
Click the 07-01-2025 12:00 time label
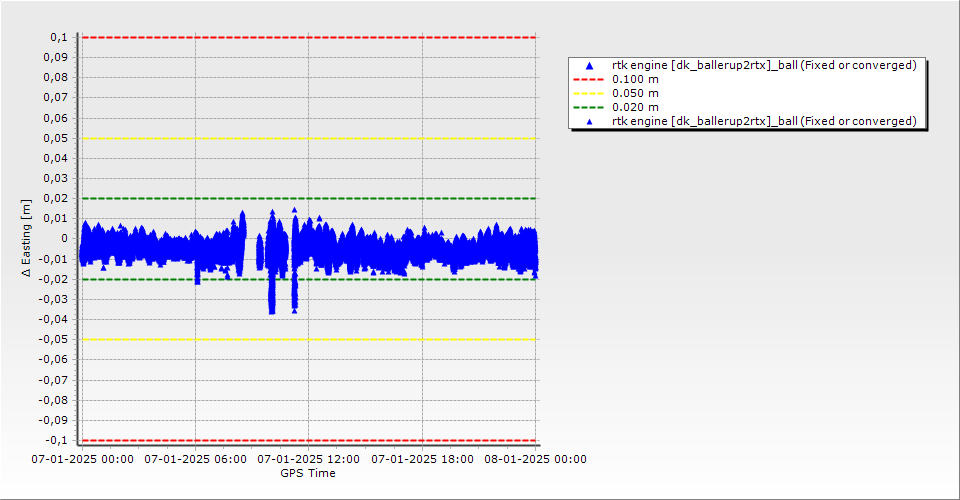click(x=309, y=459)
